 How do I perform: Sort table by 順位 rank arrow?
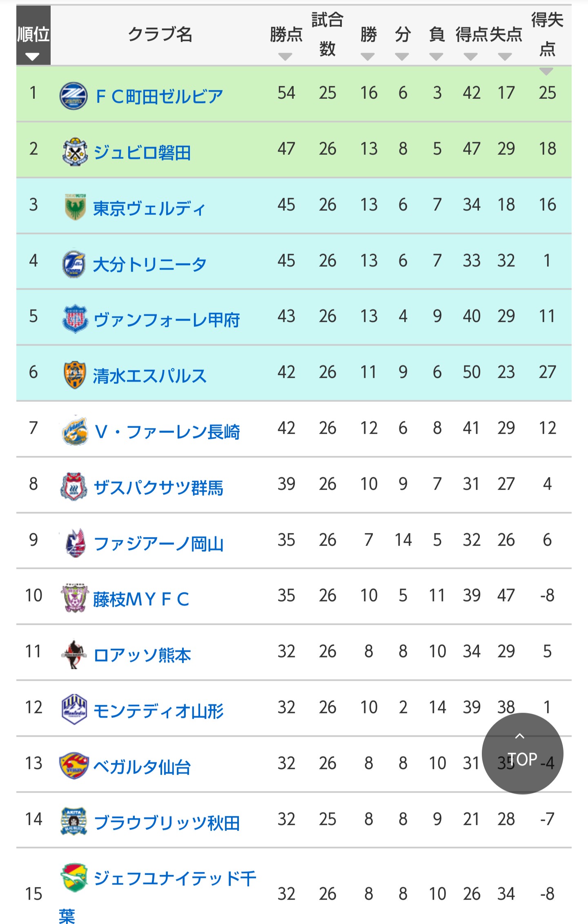pyautogui.click(x=32, y=56)
